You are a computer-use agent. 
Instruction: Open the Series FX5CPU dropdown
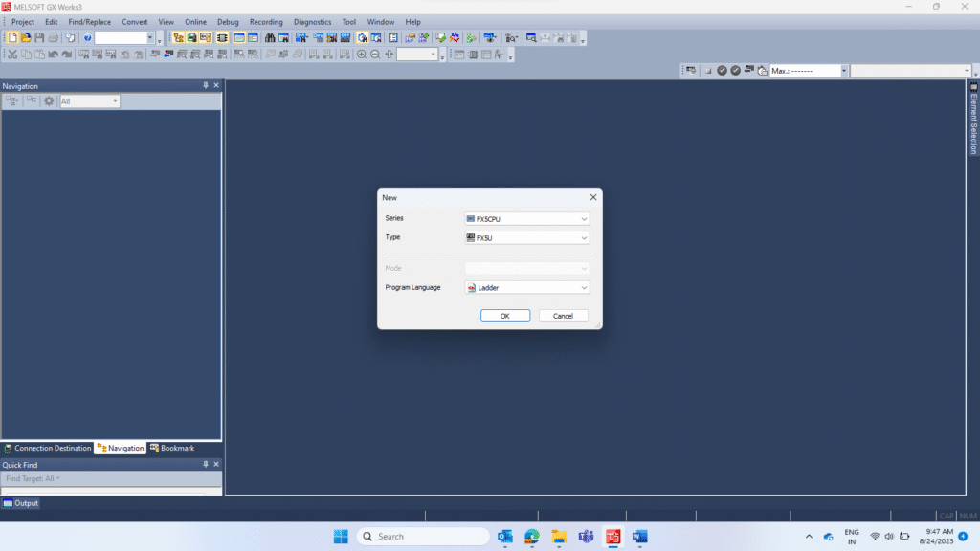[x=527, y=219]
